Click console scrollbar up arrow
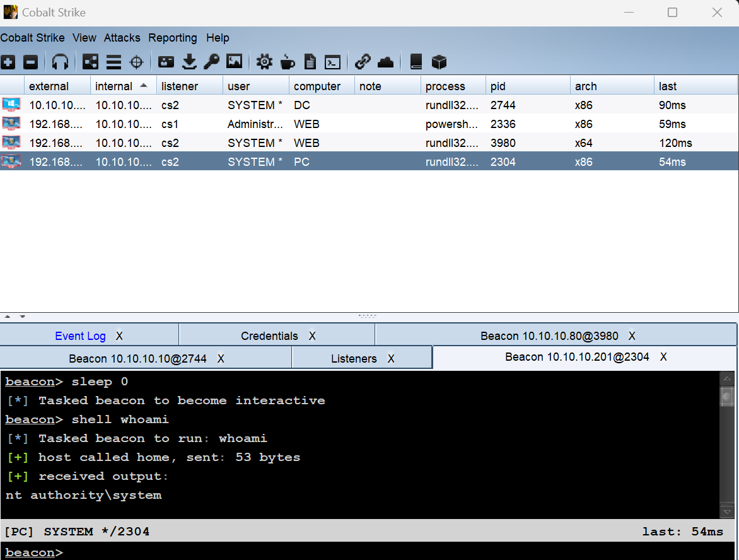This screenshot has height=560, width=739. click(727, 378)
